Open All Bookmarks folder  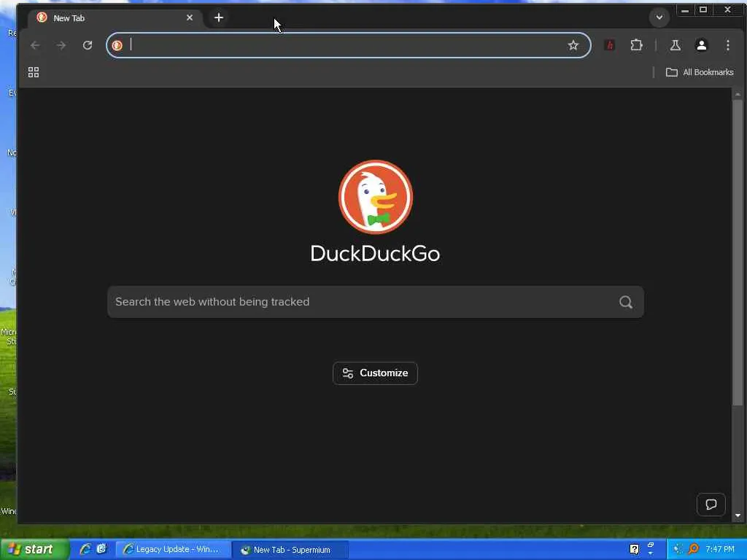[700, 72]
